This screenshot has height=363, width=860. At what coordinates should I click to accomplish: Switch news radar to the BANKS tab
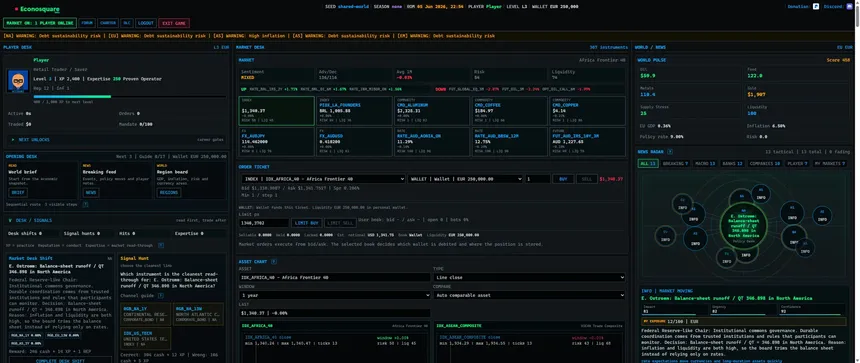tap(732, 163)
